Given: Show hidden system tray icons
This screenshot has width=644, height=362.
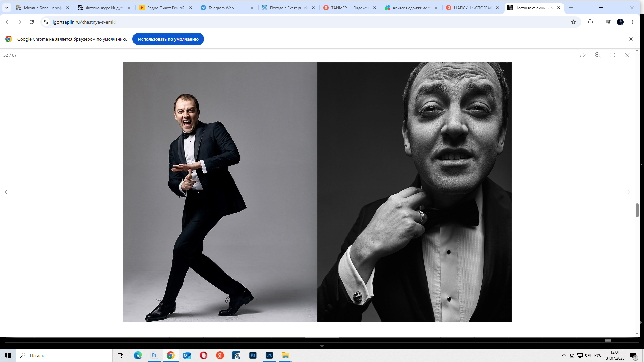Looking at the screenshot, I should (564, 355).
